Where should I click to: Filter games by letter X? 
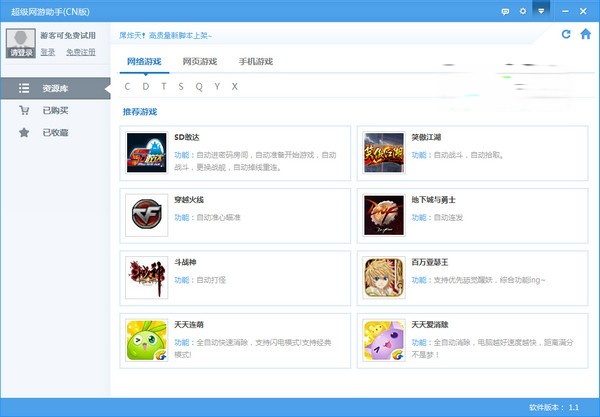[235, 87]
